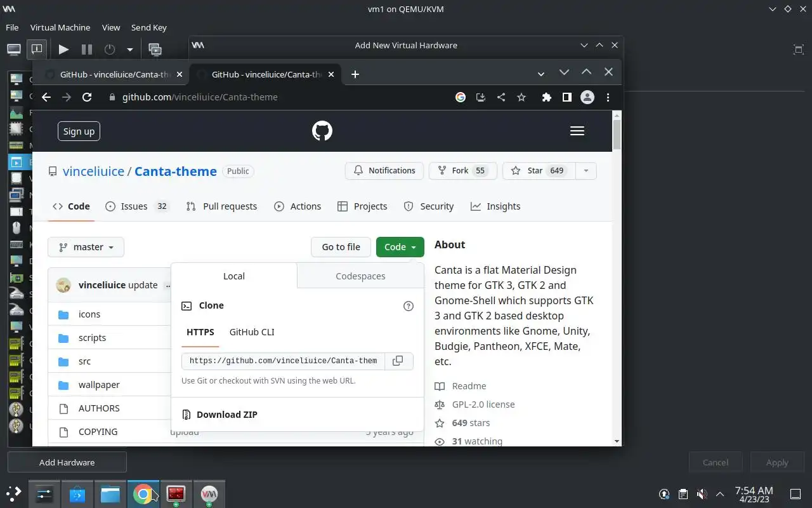Share this page icon

501,97
